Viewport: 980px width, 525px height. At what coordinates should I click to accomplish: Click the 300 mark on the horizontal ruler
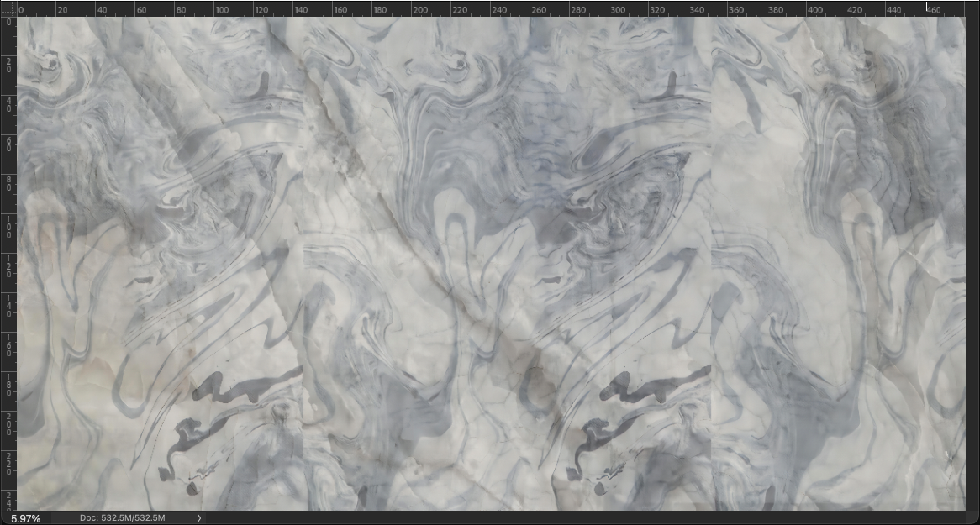click(618, 10)
